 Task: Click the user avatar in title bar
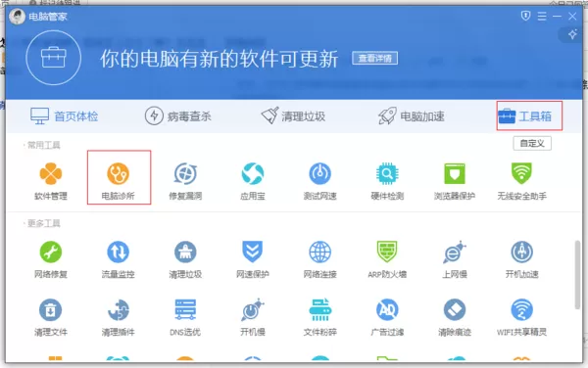tap(17, 17)
